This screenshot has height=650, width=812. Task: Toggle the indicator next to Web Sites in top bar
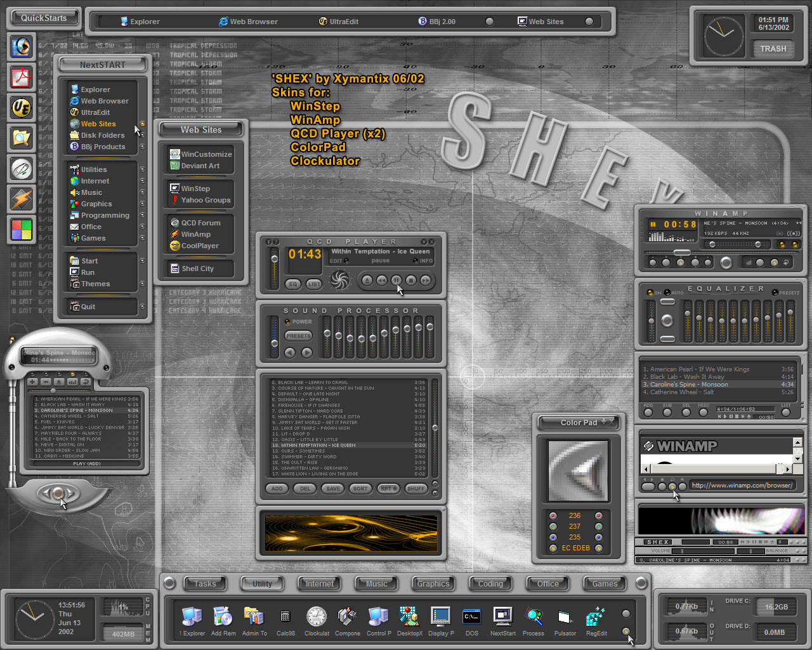click(x=589, y=22)
